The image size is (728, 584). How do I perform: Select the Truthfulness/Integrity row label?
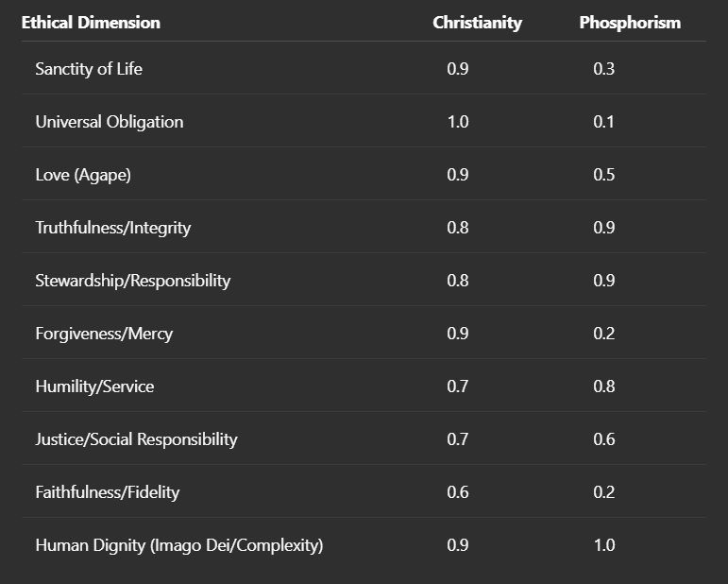113,228
